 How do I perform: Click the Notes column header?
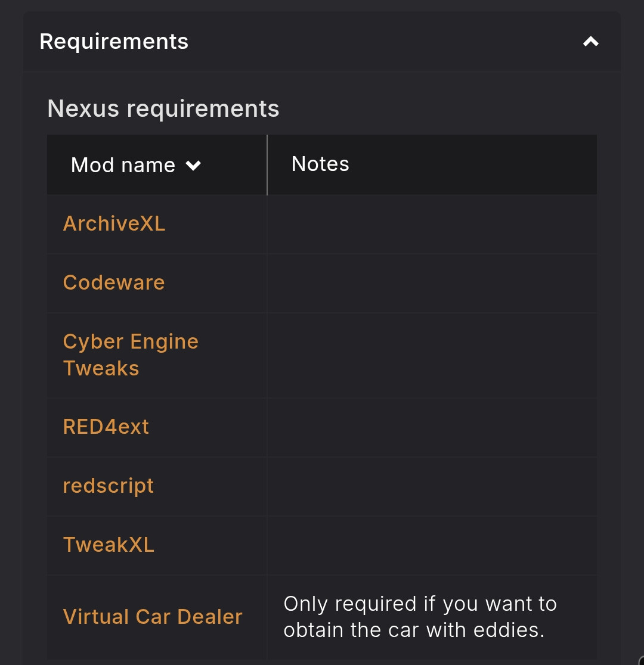[320, 164]
